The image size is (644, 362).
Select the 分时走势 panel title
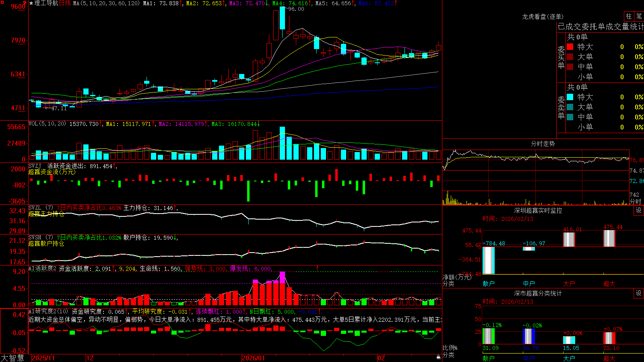point(543,144)
